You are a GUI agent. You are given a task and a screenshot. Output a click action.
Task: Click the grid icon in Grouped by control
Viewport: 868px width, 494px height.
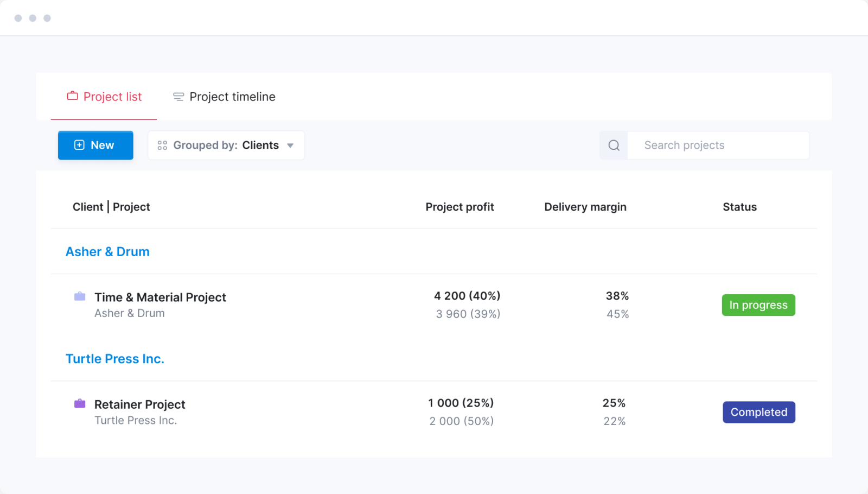coord(162,145)
